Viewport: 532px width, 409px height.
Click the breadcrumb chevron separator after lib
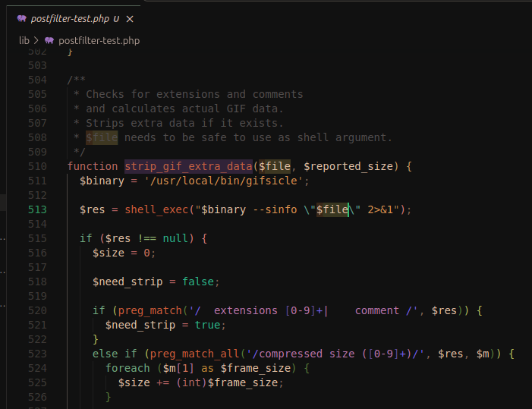point(36,40)
